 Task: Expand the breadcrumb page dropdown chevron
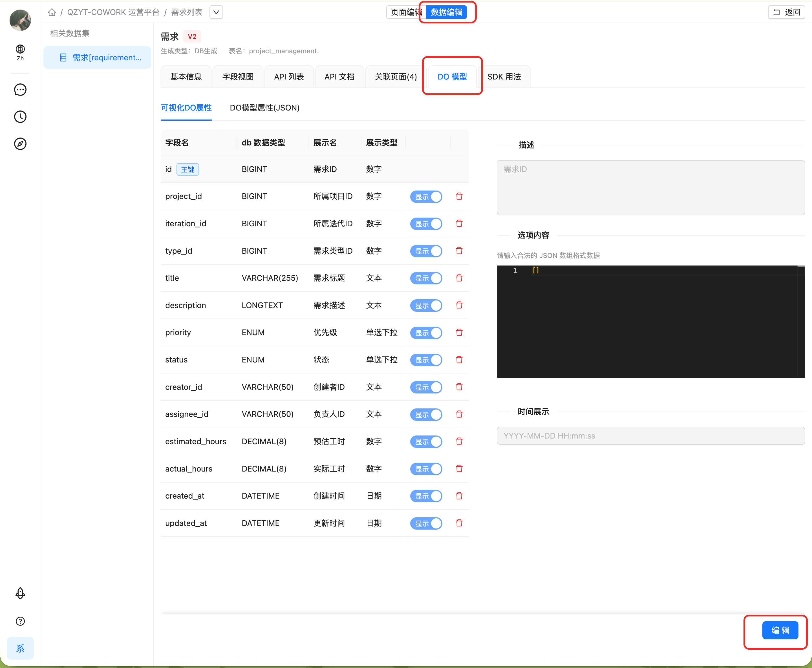(216, 12)
